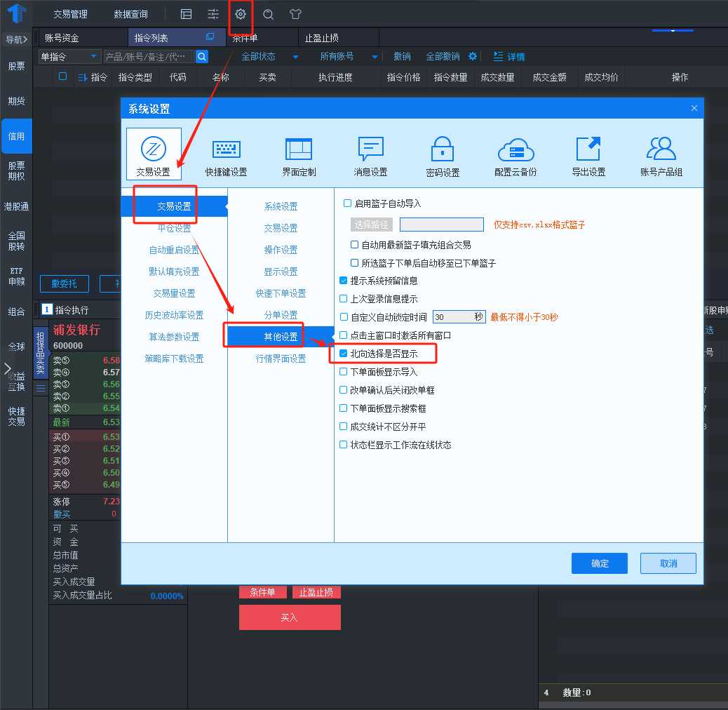This screenshot has height=710, width=728.
Task: Select 平仓设置 in left settings list
Action: [174, 228]
